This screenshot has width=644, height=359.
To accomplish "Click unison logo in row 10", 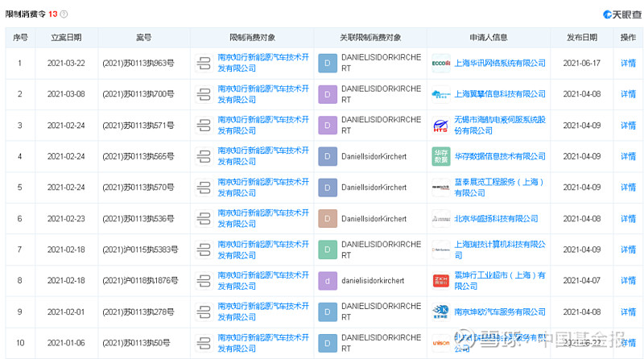I will (441, 343).
